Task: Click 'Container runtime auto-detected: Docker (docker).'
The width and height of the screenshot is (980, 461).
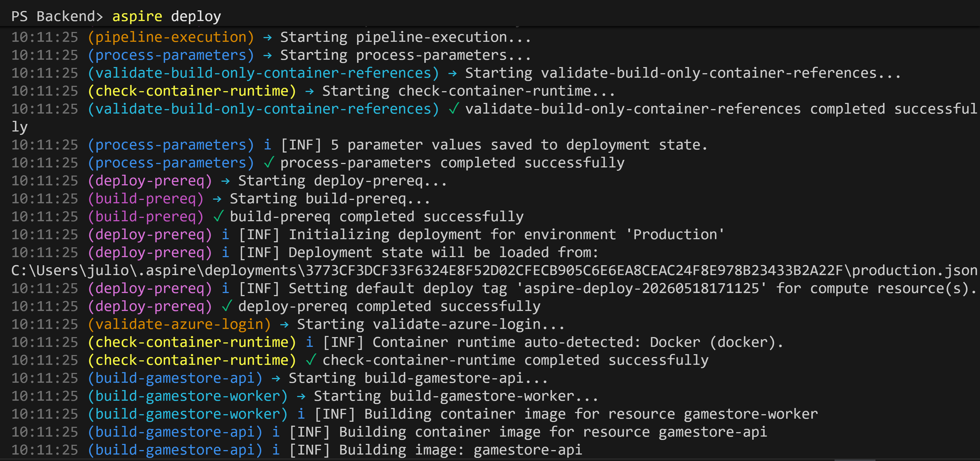Action: point(578,342)
